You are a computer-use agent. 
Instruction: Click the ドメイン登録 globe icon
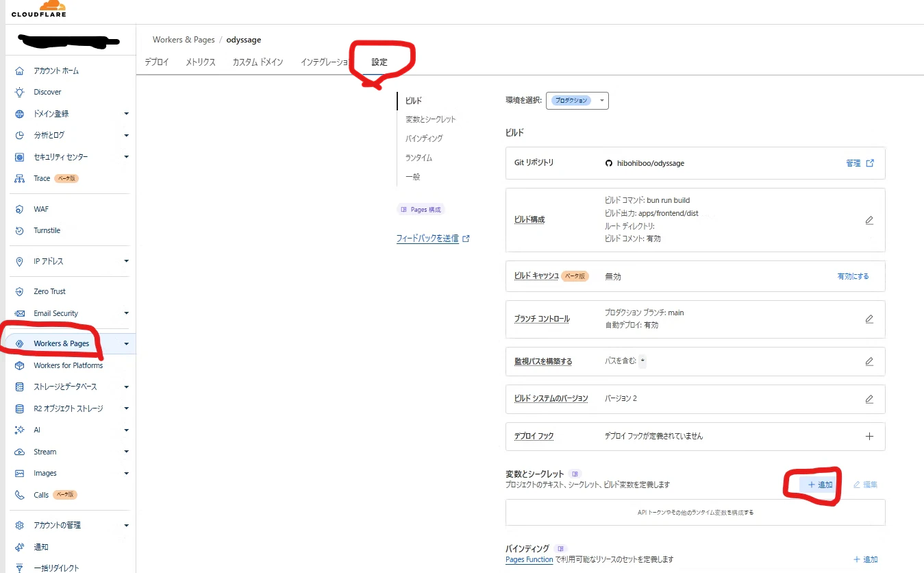(19, 114)
